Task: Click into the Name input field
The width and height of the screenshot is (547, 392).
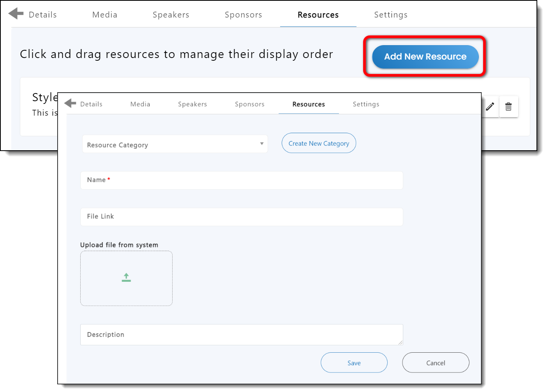Action: [242, 180]
